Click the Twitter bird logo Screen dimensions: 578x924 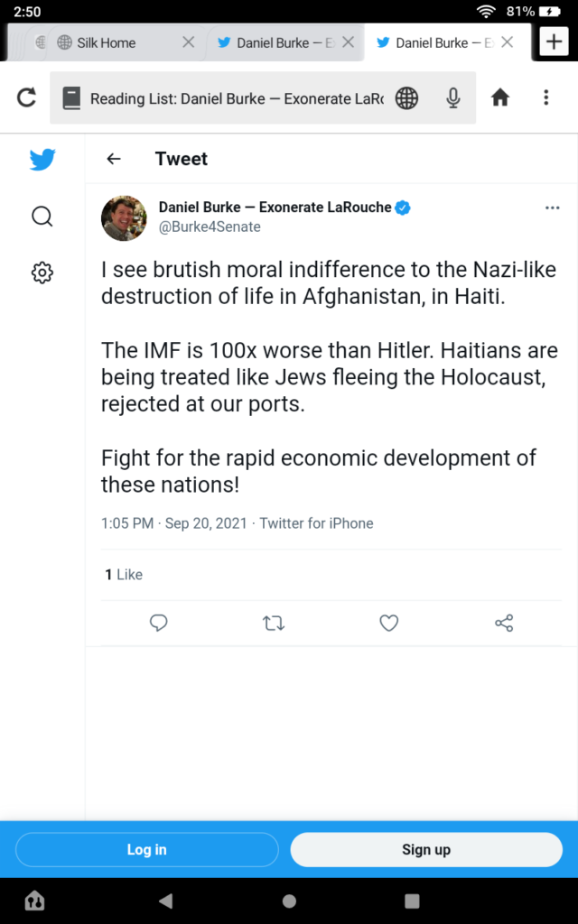42,161
